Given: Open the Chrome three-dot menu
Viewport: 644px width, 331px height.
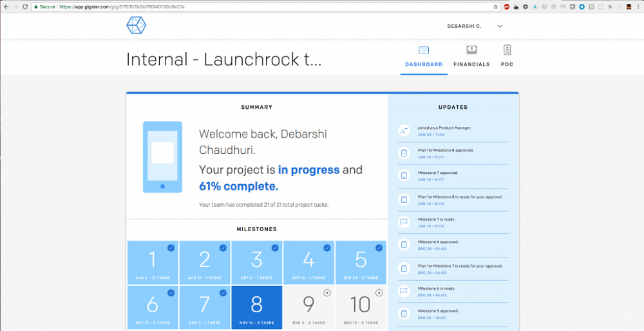Looking at the screenshot, I should pos(638,7).
